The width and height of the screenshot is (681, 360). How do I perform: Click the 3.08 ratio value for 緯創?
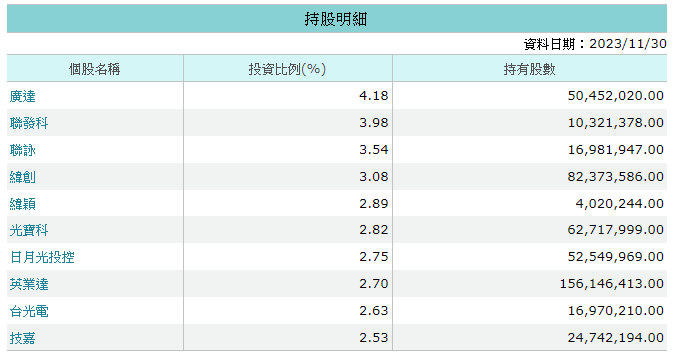(x=374, y=176)
